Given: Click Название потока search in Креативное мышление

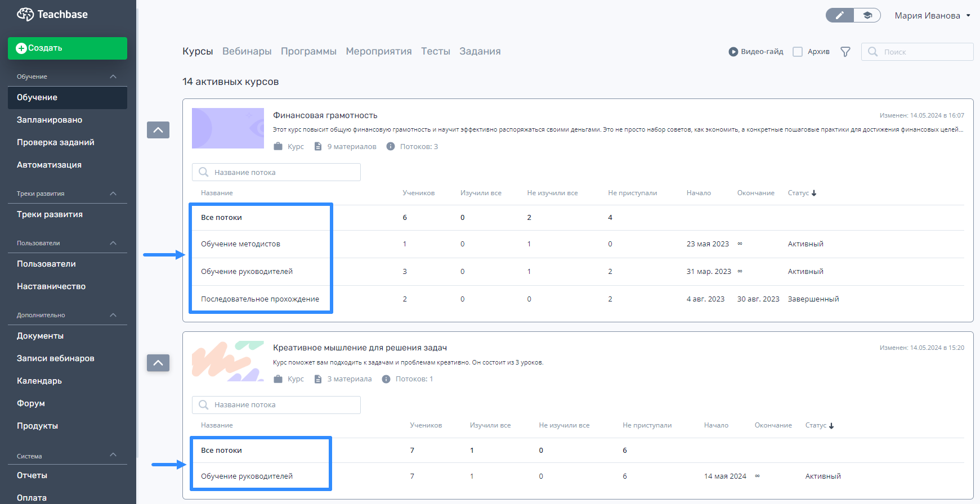Looking at the screenshot, I should tap(276, 405).
